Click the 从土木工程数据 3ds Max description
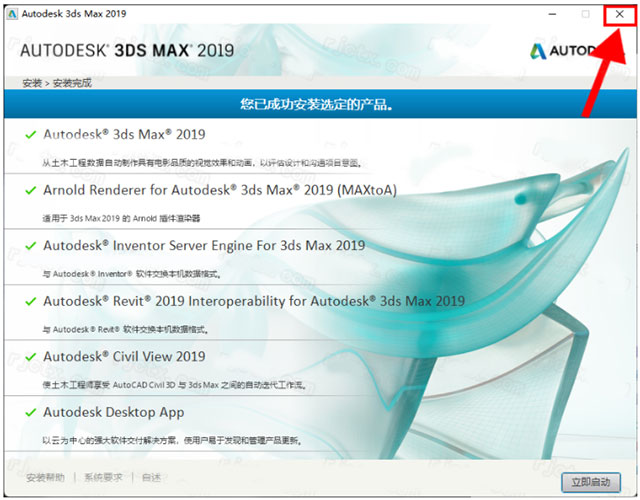The width and height of the screenshot is (640, 500). pyautogui.click(x=202, y=163)
